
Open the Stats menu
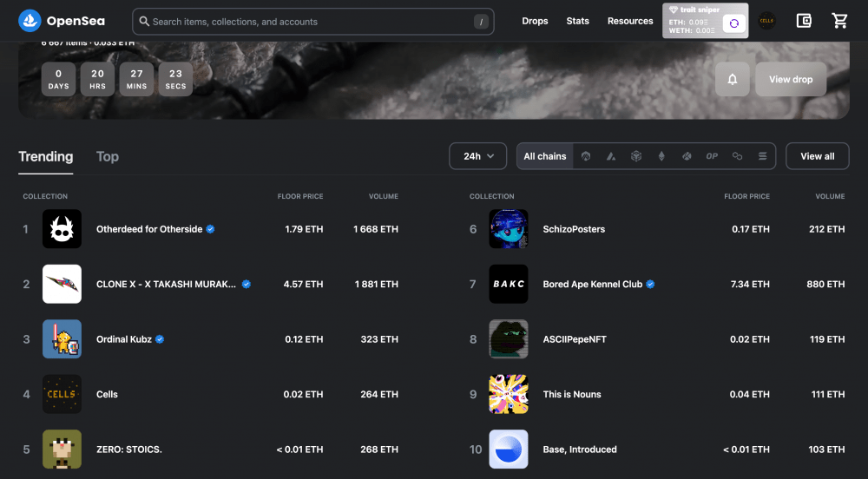coord(577,21)
